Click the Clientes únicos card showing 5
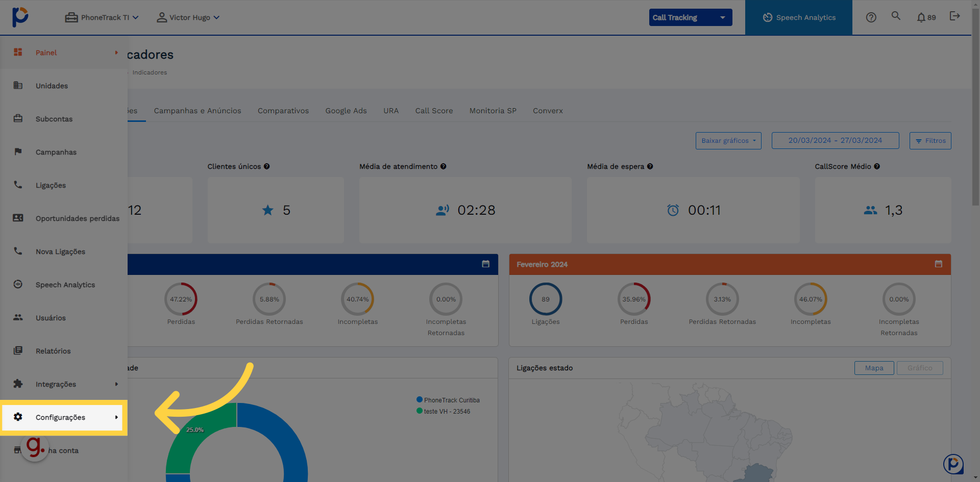Image resolution: width=980 pixels, height=482 pixels. tap(276, 210)
